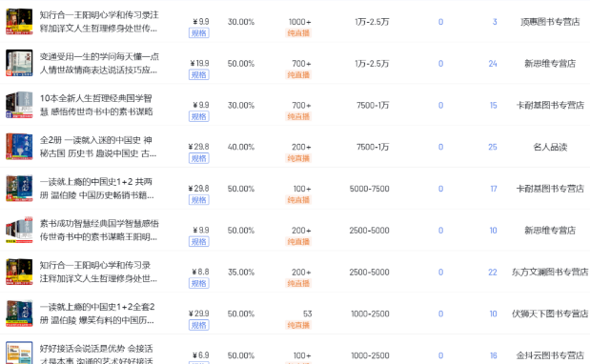
Task: Click blue number 17 in 5000-7500 row
Action: tap(494, 189)
